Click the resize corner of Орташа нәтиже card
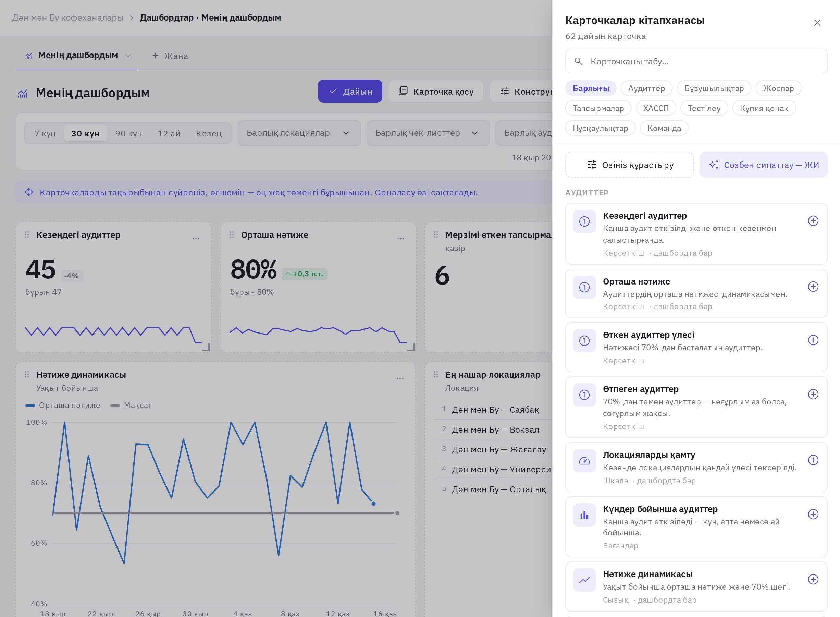This screenshot has width=840, height=617. (x=410, y=347)
